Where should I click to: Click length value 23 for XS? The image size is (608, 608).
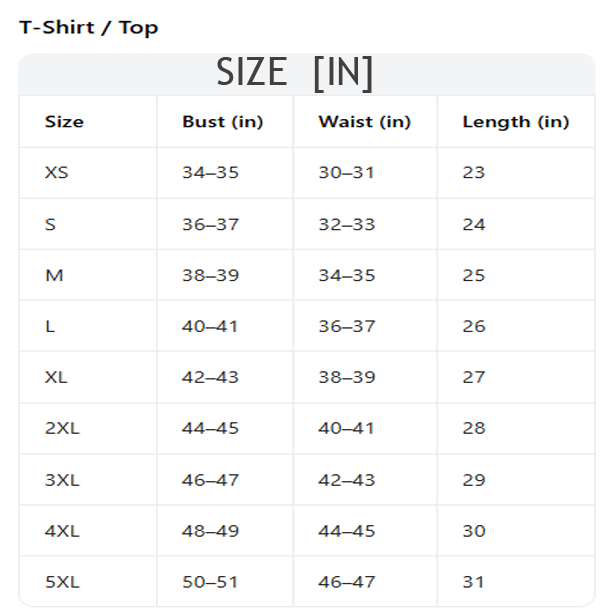473,173
